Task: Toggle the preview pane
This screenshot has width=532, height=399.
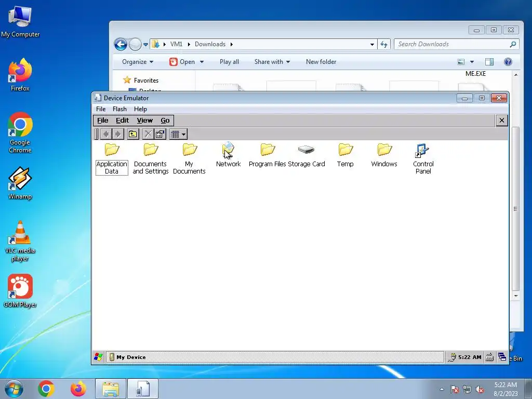Action: coord(489,62)
